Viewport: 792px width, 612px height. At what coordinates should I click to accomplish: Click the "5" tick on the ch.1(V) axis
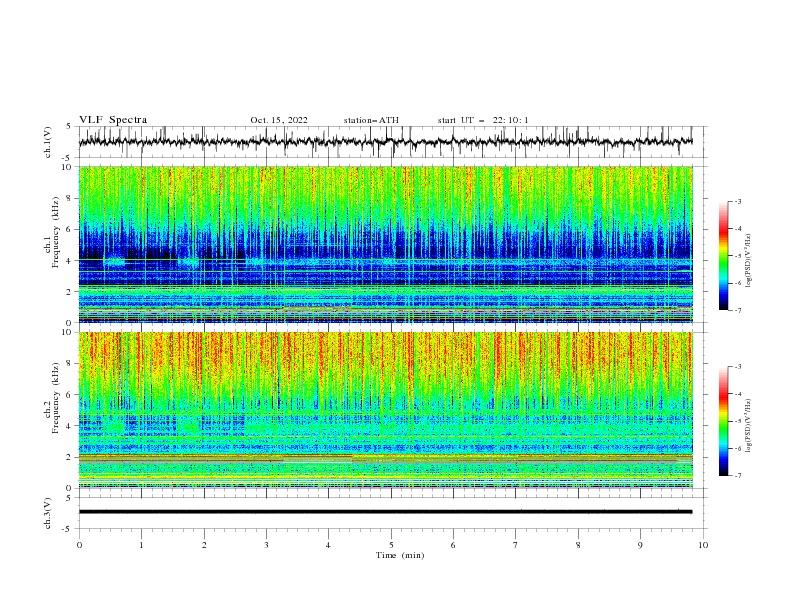pos(70,127)
